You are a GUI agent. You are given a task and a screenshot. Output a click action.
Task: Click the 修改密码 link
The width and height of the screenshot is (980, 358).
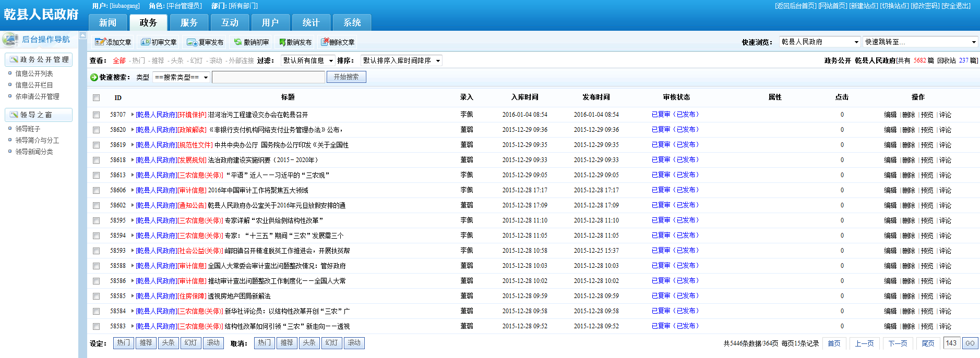[x=925, y=6]
